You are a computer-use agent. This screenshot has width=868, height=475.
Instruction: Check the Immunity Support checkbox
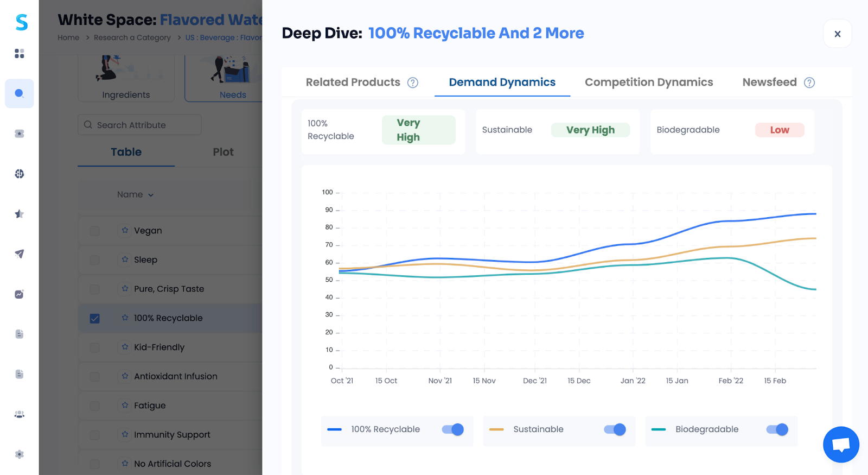(95, 435)
